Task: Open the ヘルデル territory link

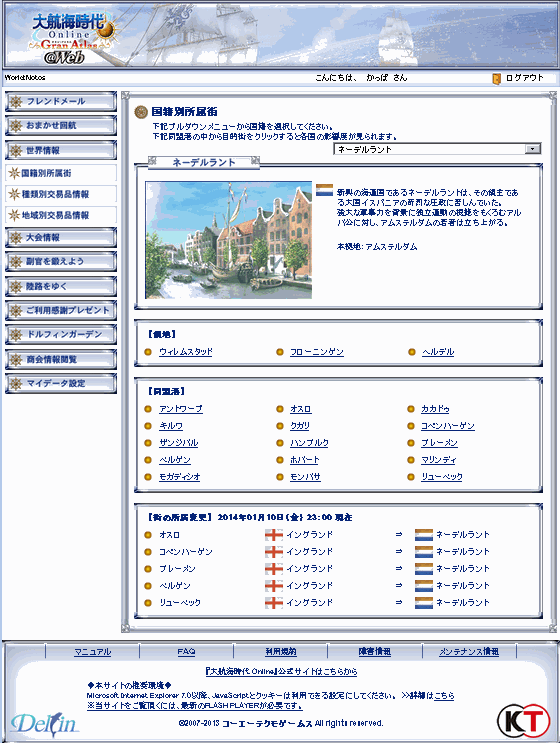Action: [438, 352]
